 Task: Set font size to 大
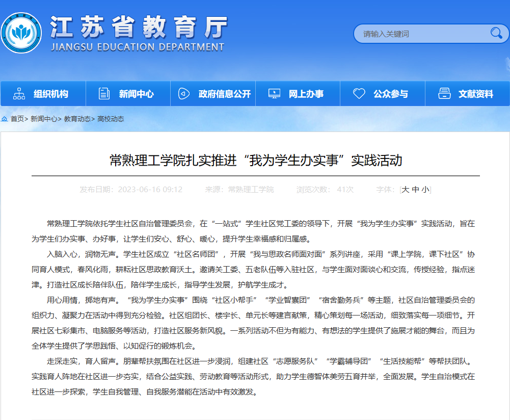(x=405, y=190)
